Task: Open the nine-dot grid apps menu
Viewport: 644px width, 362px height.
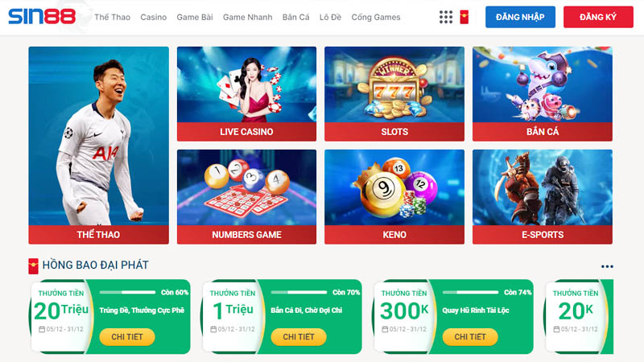Action: 446,17
